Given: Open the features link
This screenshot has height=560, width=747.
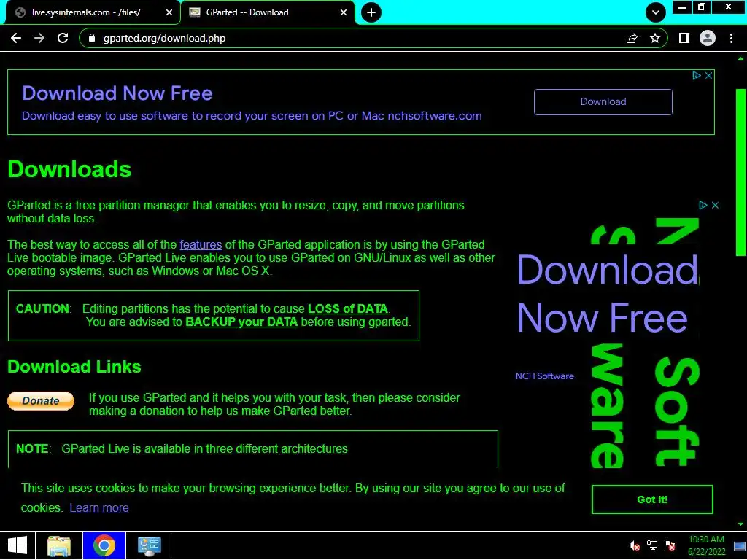Looking at the screenshot, I should point(201,245).
